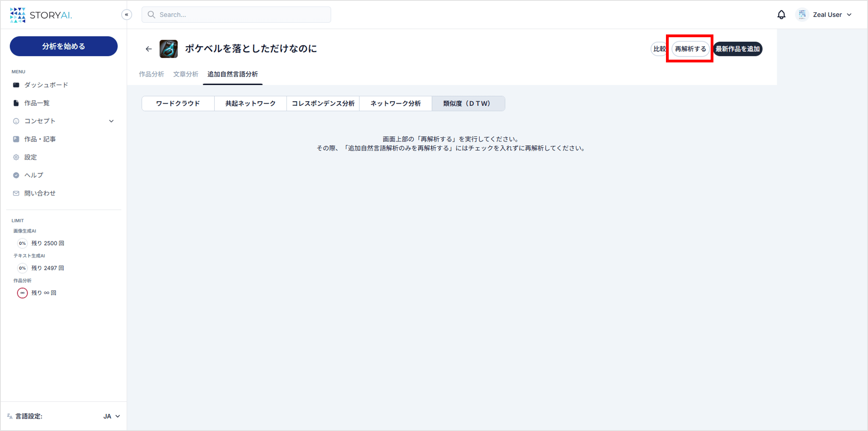This screenshot has height=431, width=868.
Task: Select the 共起ネットワーク sub-tab
Action: [x=250, y=103]
